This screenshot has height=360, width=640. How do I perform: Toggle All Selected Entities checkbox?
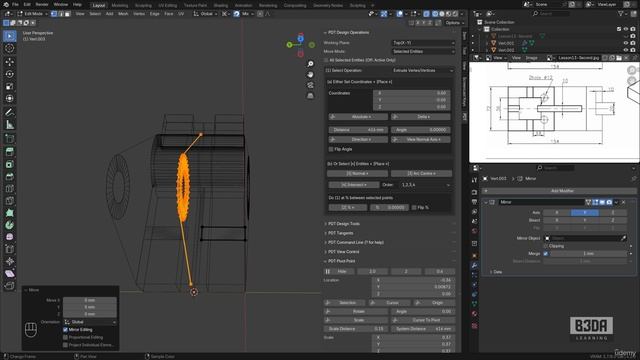[x=326, y=60]
